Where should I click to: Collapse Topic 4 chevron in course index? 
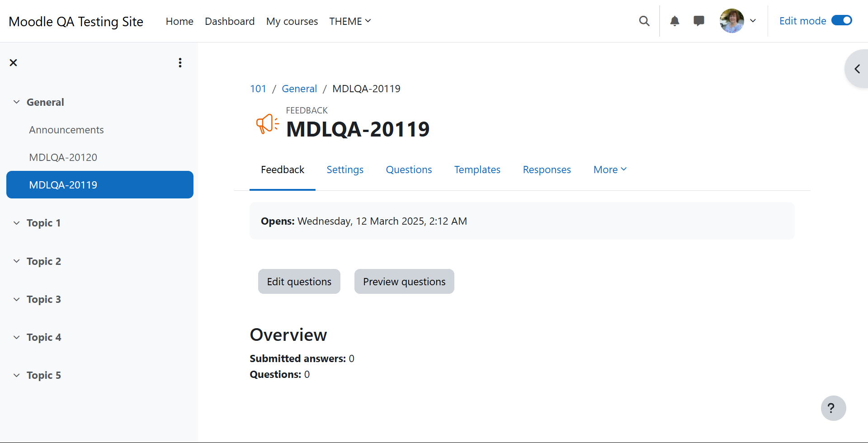tap(17, 337)
